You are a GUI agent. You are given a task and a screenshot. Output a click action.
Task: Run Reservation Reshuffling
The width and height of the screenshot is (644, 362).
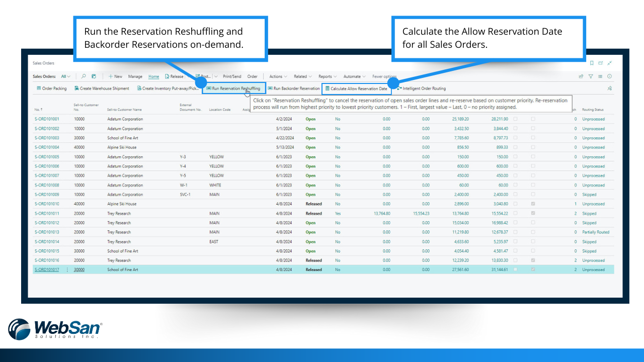233,88
